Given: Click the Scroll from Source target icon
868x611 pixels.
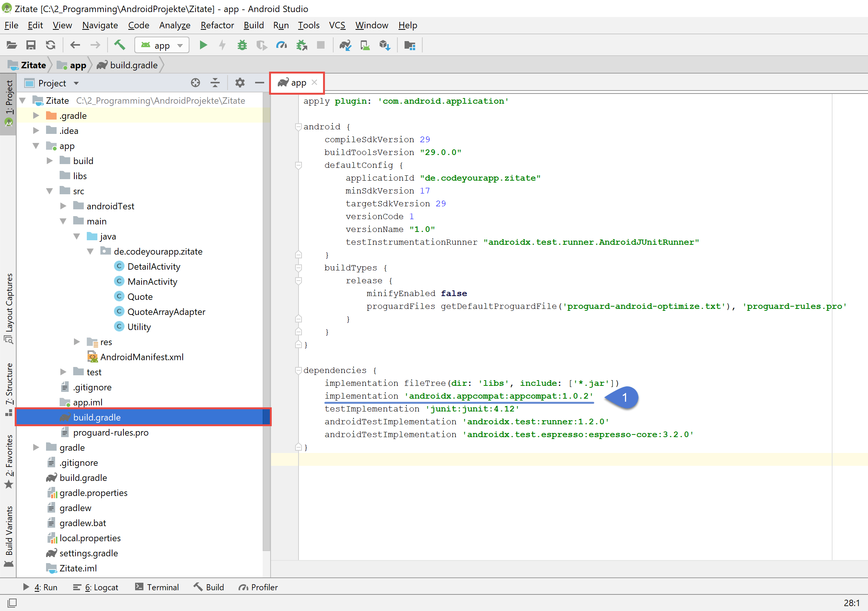Looking at the screenshot, I should [195, 83].
